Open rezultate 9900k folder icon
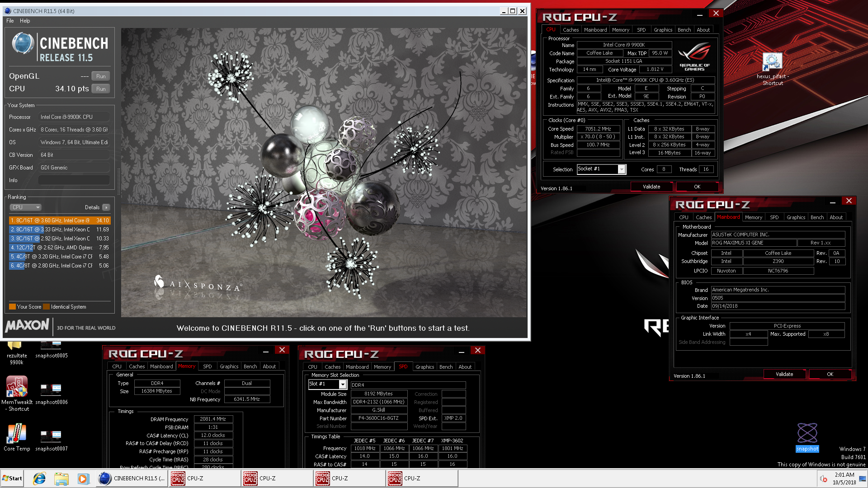This screenshot has height=488, width=868. click(16, 353)
